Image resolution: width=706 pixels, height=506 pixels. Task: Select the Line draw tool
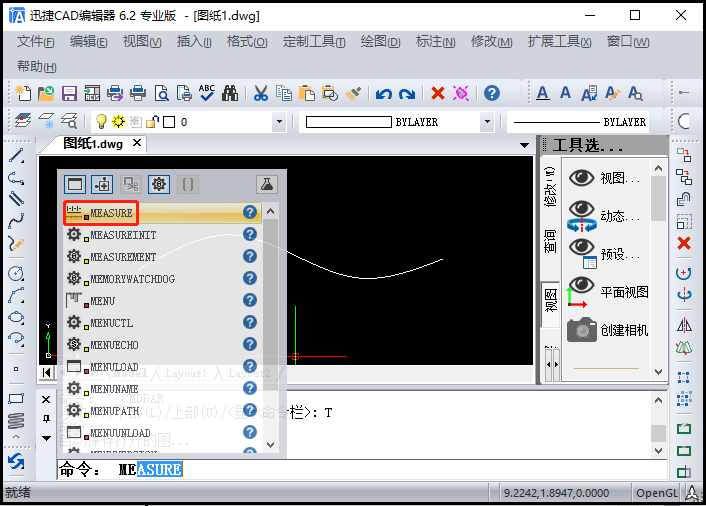click(16, 156)
